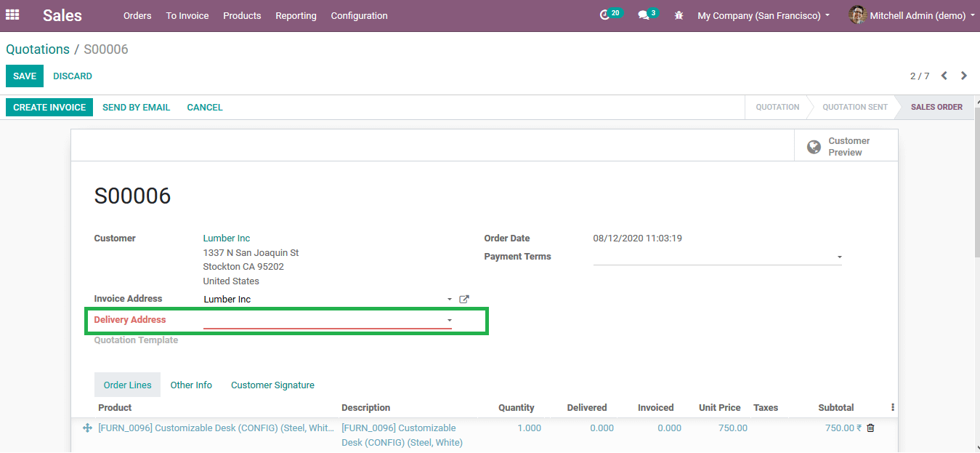Go to next record arrow

coord(964,76)
